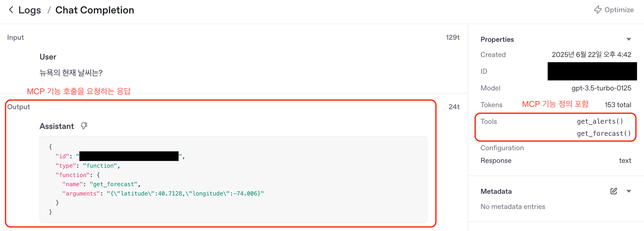644x231 pixels.
Task: Click the Metadata heading
Action: click(496, 191)
